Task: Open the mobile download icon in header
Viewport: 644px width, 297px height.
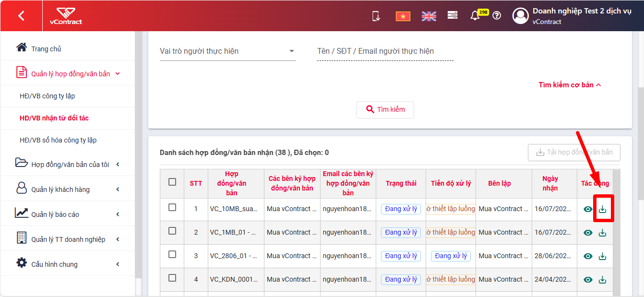Action: (x=376, y=16)
